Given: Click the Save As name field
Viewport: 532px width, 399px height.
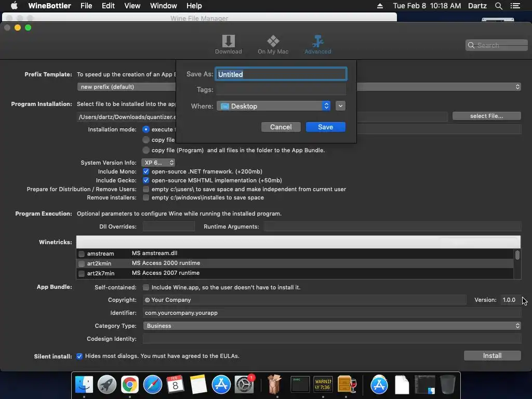Looking at the screenshot, I should pos(281,74).
